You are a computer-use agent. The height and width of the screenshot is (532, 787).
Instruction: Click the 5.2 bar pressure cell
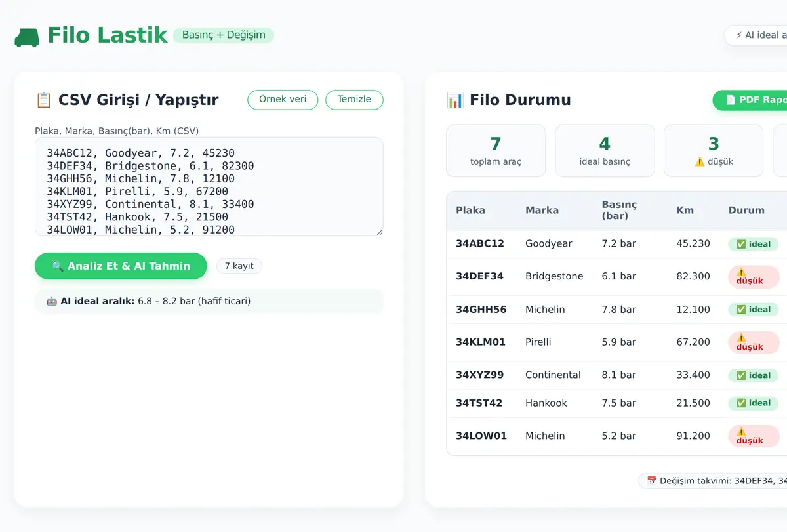[x=619, y=436]
